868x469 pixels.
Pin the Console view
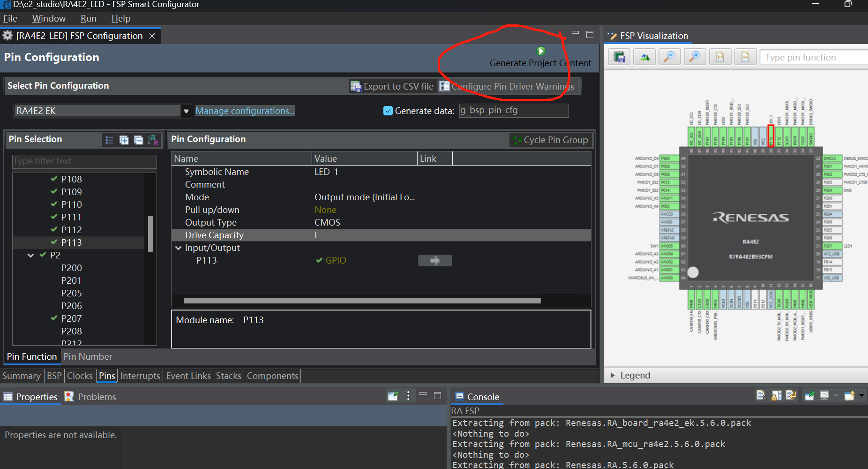[x=809, y=396]
